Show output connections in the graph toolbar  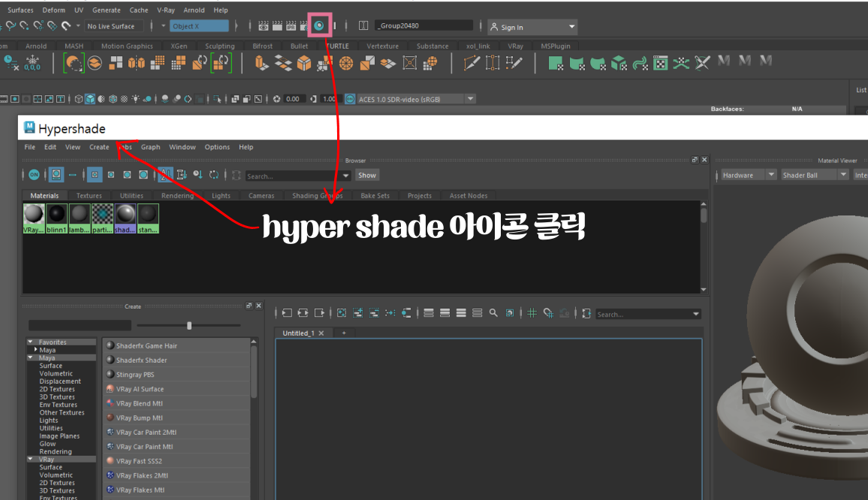(319, 313)
